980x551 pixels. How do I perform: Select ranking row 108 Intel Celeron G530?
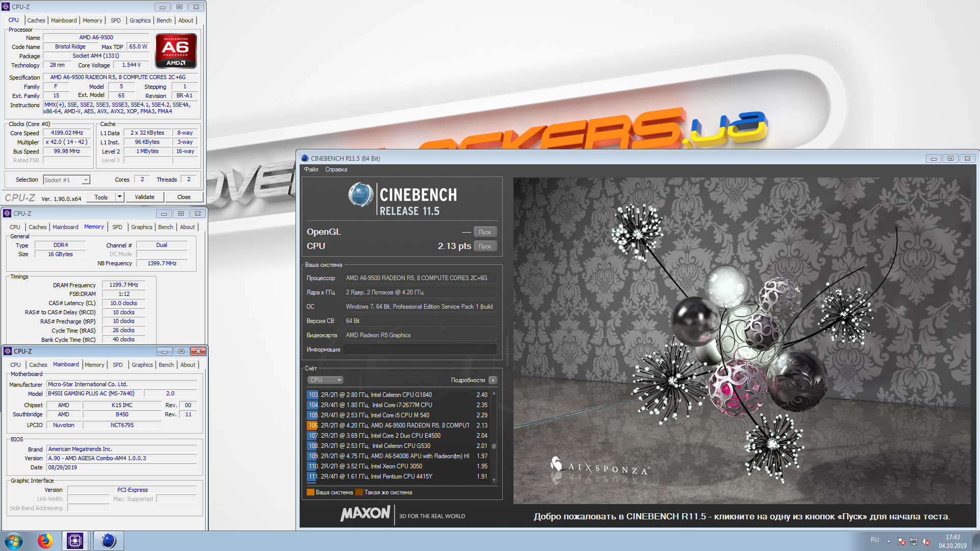pyautogui.click(x=398, y=446)
